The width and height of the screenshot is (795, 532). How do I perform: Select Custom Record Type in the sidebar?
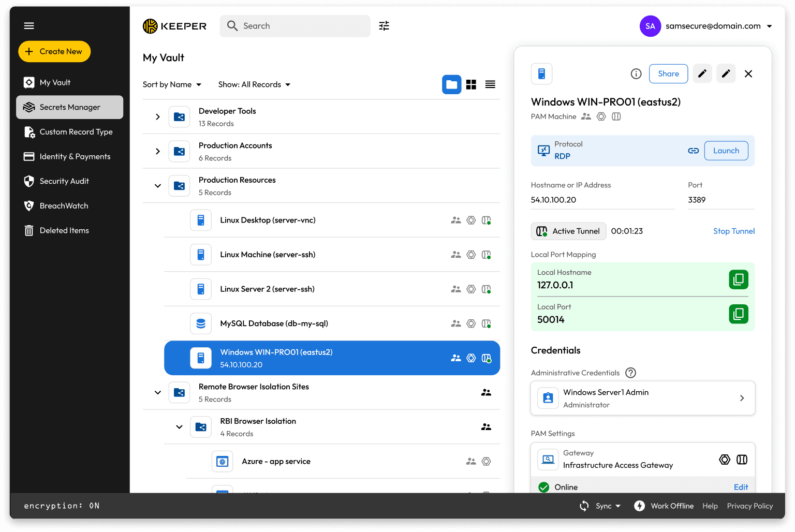tap(69, 132)
